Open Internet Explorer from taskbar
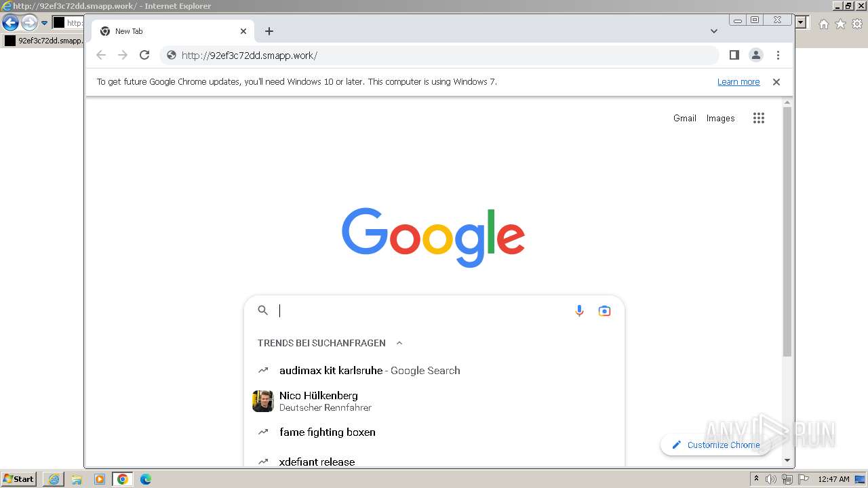868x488 pixels. (x=54, y=479)
